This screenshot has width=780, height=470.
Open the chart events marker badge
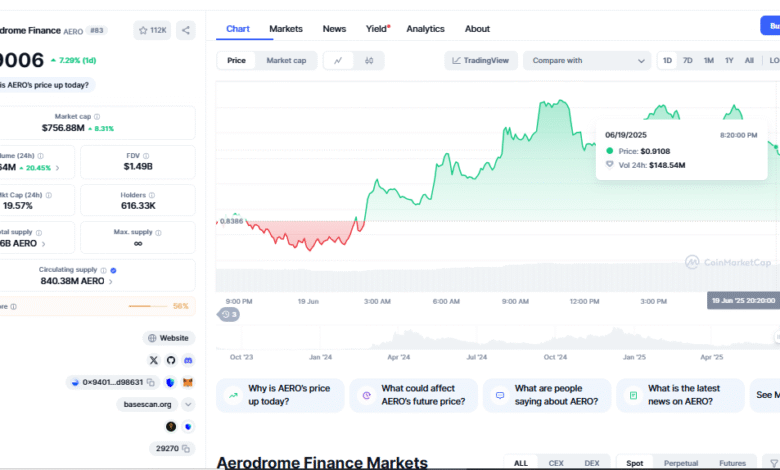point(228,314)
